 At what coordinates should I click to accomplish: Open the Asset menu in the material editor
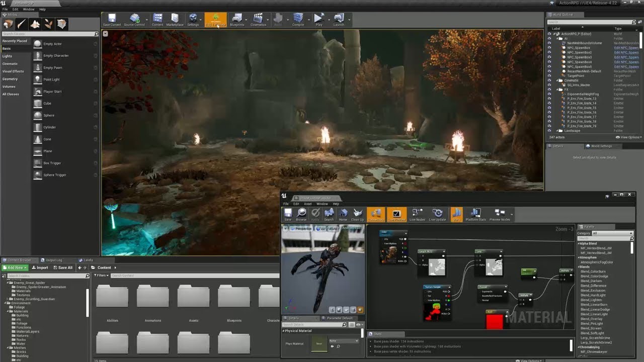pyautogui.click(x=307, y=204)
